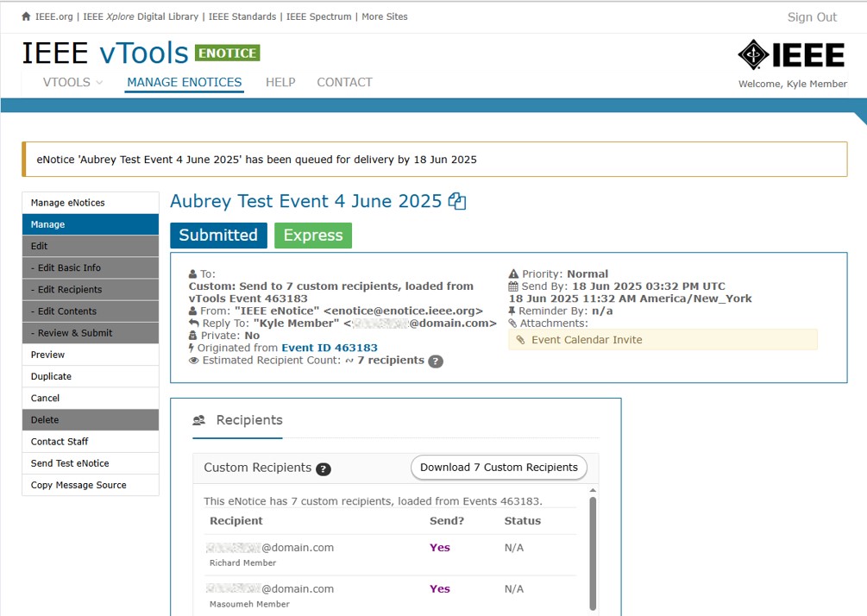Expand the VTOOLS dropdown menu
Screen dimensions: 867x616
click(x=72, y=82)
